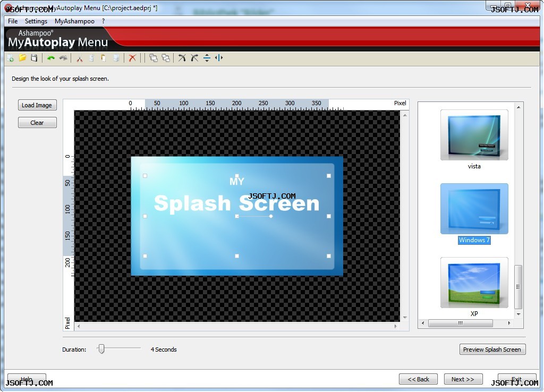The height and width of the screenshot is (392, 544).
Task: Click the canvas vertical scrollbar up arrow
Action: coord(405,115)
